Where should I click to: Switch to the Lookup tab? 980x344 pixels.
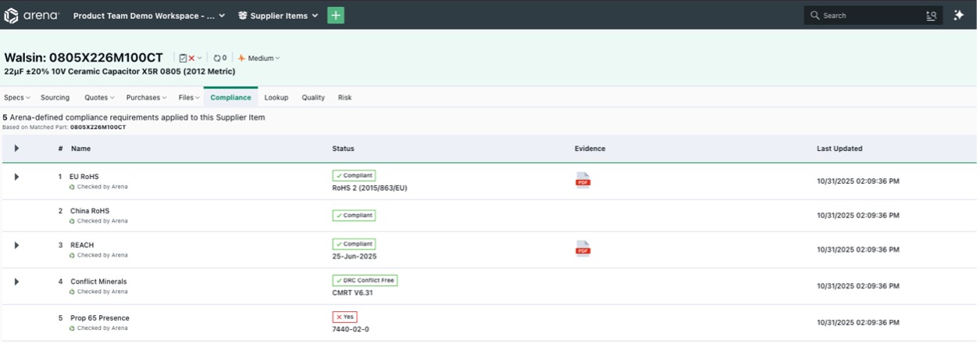tap(276, 98)
